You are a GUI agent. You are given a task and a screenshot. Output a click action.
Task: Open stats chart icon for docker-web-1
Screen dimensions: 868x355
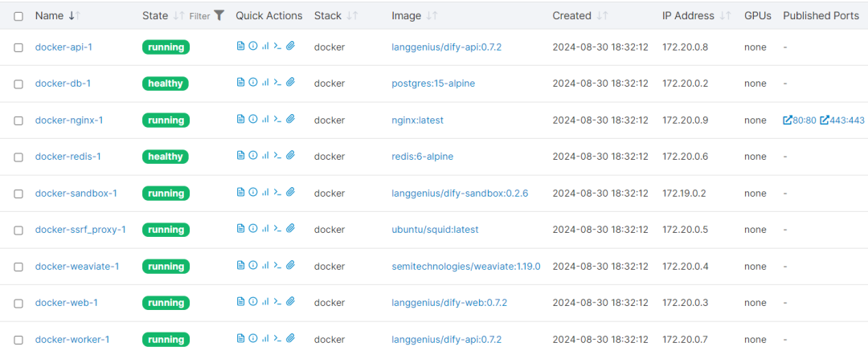point(264,302)
